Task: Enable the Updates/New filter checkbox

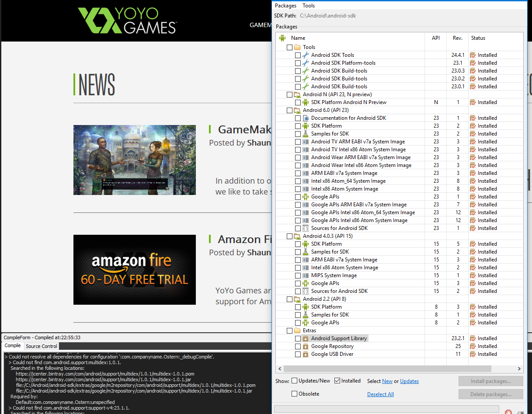Action: coord(295,381)
